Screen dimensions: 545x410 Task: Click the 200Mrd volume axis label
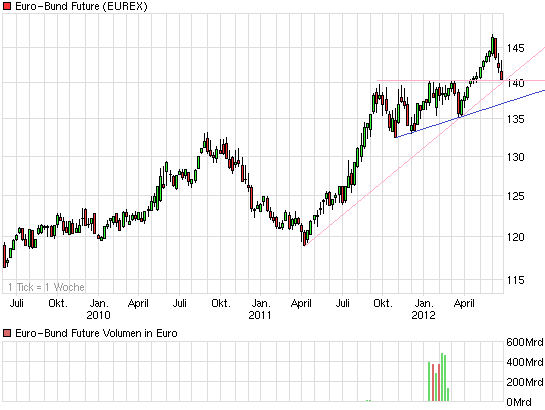point(525,382)
